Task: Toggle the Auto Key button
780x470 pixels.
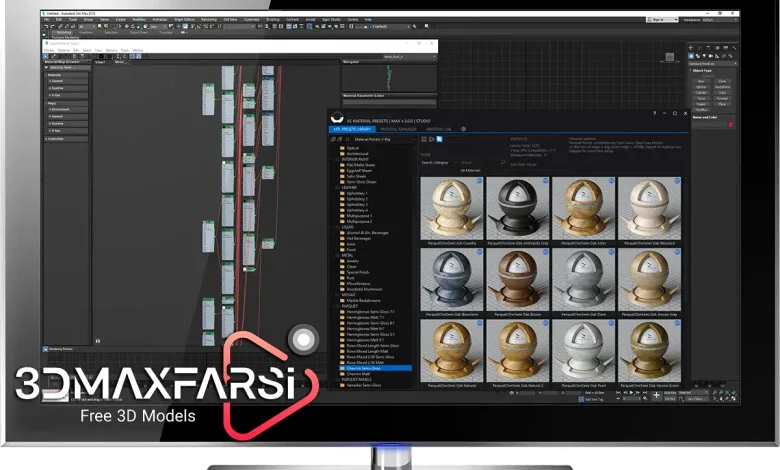Action: [670, 393]
